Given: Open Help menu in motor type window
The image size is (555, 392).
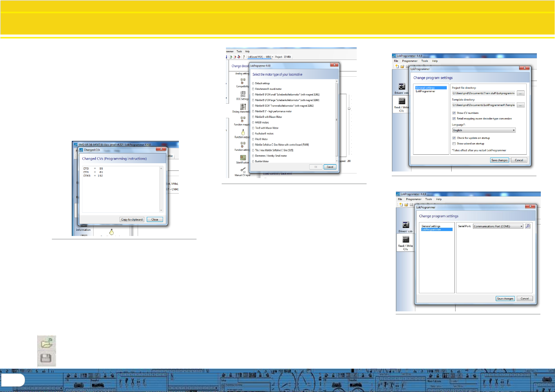Looking at the screenshot, I should 247,51.
